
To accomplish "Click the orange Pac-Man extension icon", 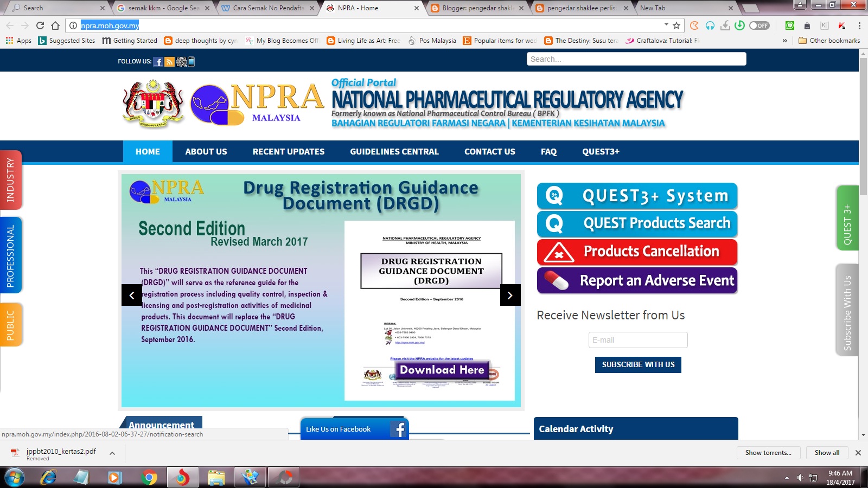I will tap(694, 25).
